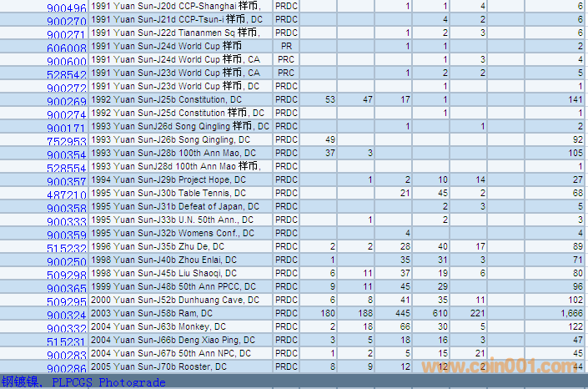The height and width of the screenshot is (389, 588).
Task: Click link 900324 for 2003 Ram coin
Action: pos(67,316)
